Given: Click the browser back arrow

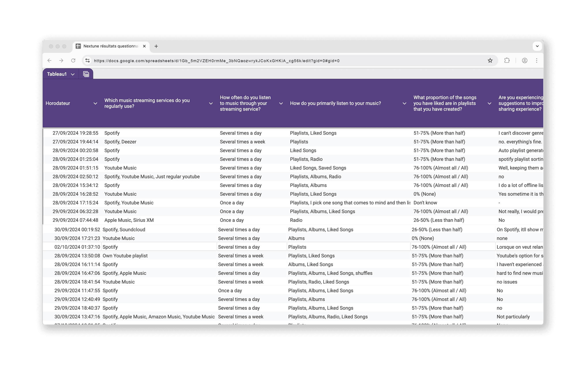Looking at the screenshot, I should tap(49, 60).
